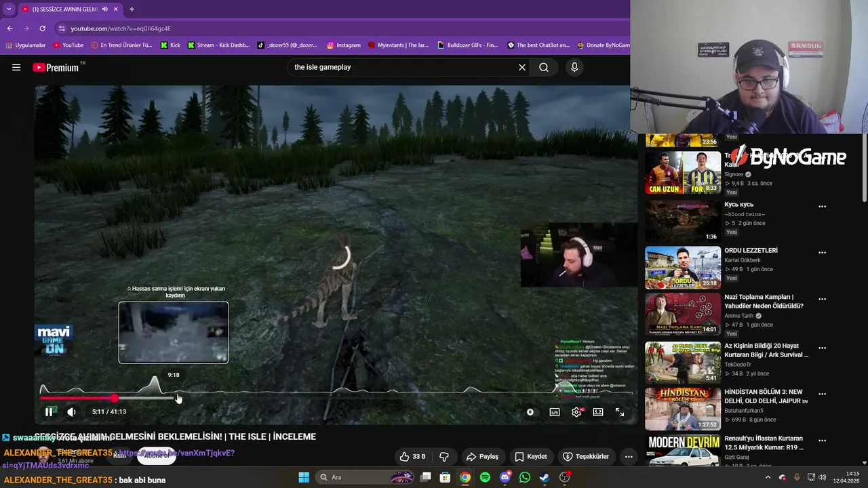This screenshot has height=488, width=868.
Task: Dislike the video with thumbs-down
Action: point(444,456)
